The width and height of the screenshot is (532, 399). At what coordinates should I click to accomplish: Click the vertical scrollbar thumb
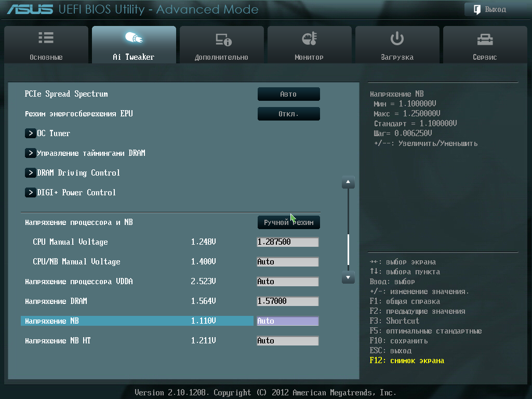point(348,249)
